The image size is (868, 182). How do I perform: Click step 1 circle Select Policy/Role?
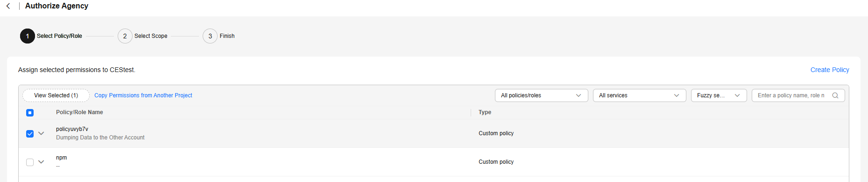coord(28,36)
